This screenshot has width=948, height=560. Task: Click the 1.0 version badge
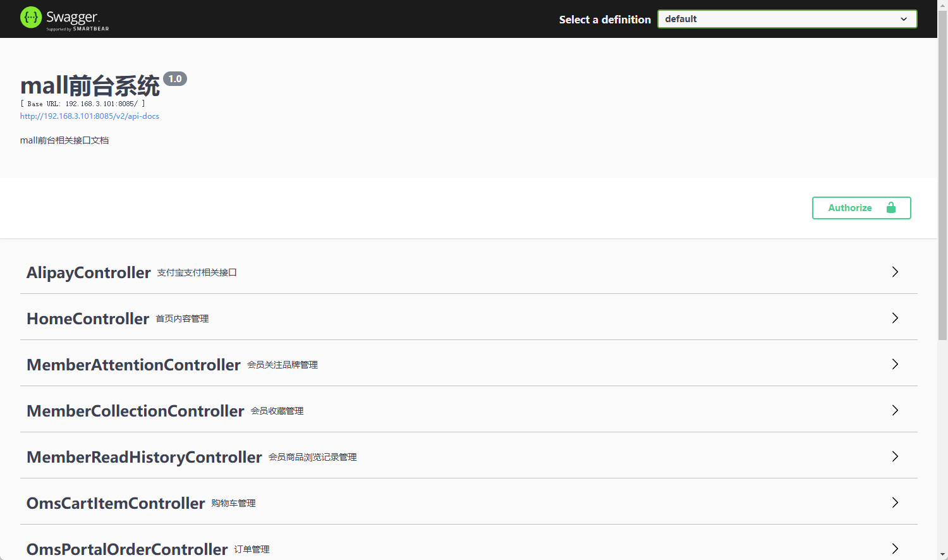pos(175,79)
